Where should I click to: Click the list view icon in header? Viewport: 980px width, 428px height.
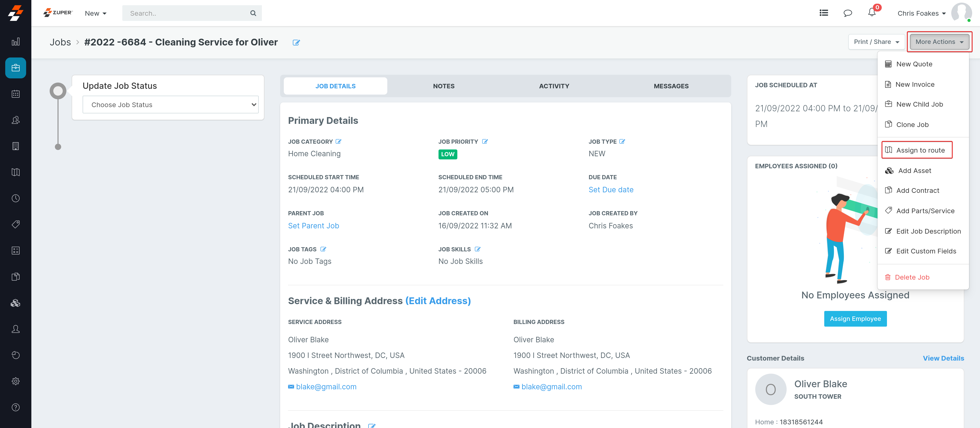coord(824,13)
